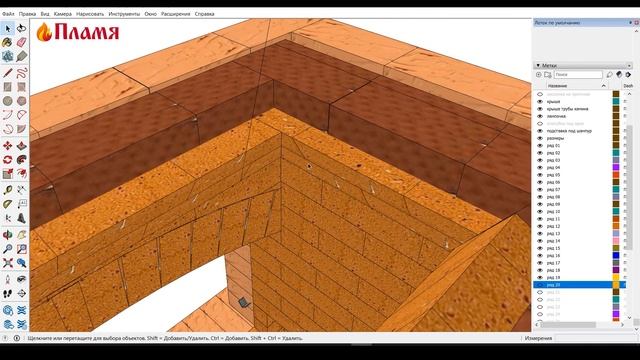Select the Circle drawing tool
The height and width of the screenshot is (360, 640).
(8, 101)
